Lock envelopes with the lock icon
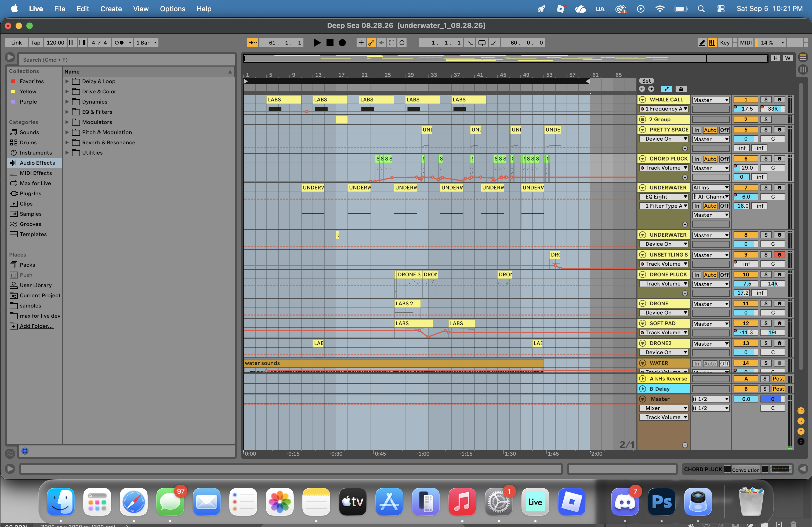 click(681, 89)
